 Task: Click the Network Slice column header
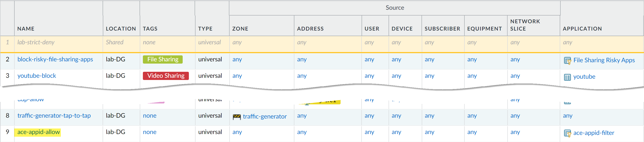[525, 25]
